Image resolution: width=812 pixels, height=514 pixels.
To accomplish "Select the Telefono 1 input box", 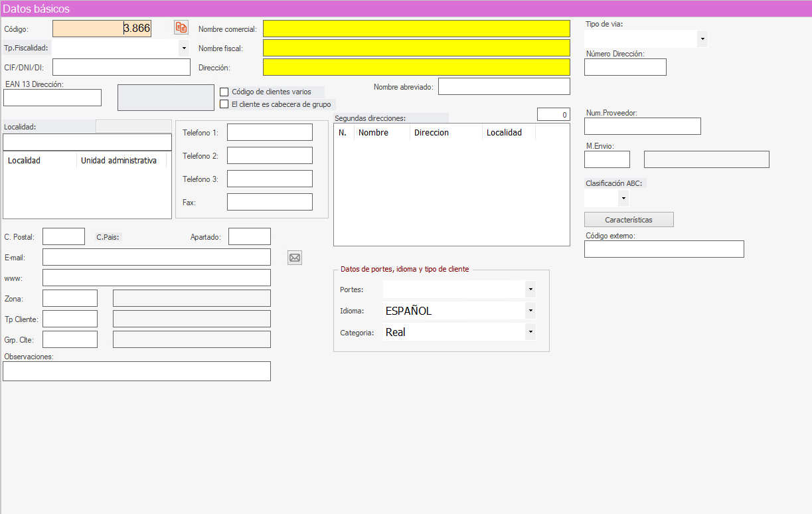I will (x=270, y=132).
